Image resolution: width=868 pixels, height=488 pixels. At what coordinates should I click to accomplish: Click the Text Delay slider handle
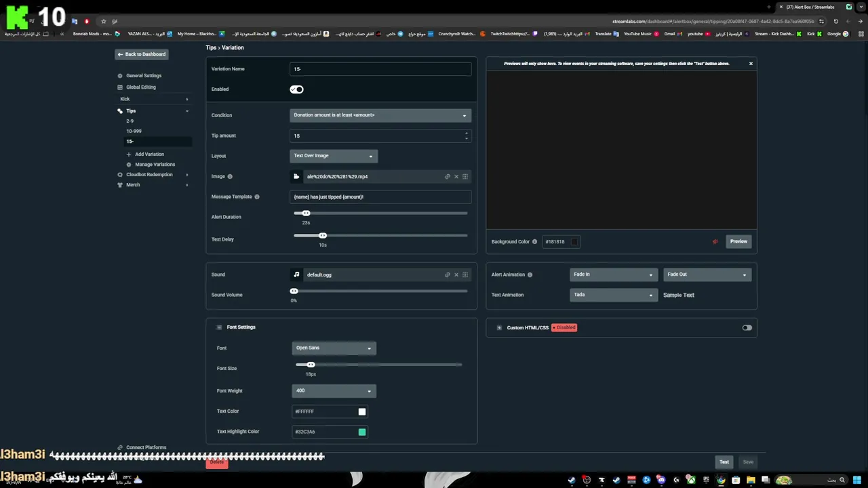coord(323,236)
